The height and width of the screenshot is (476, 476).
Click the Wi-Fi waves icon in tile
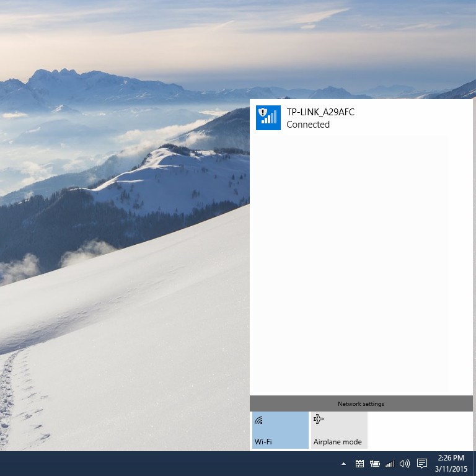[x=259, y=420]
